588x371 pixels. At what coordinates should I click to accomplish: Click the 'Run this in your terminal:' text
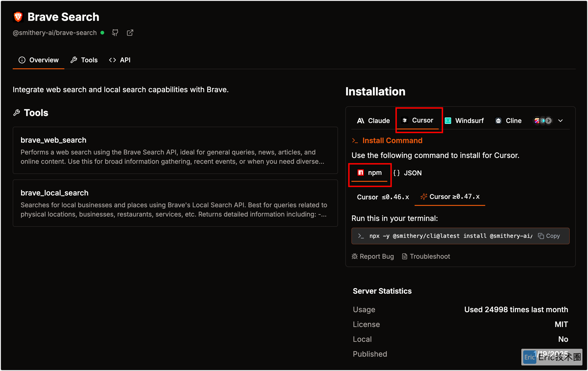(395, 218)
